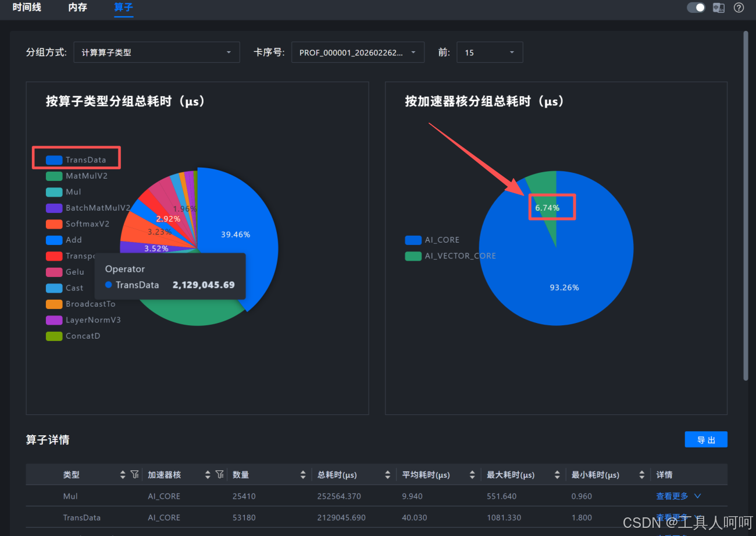The image size is (756, 536).
Task: Sort the table by 类型 column
Action: pos(123,475)
